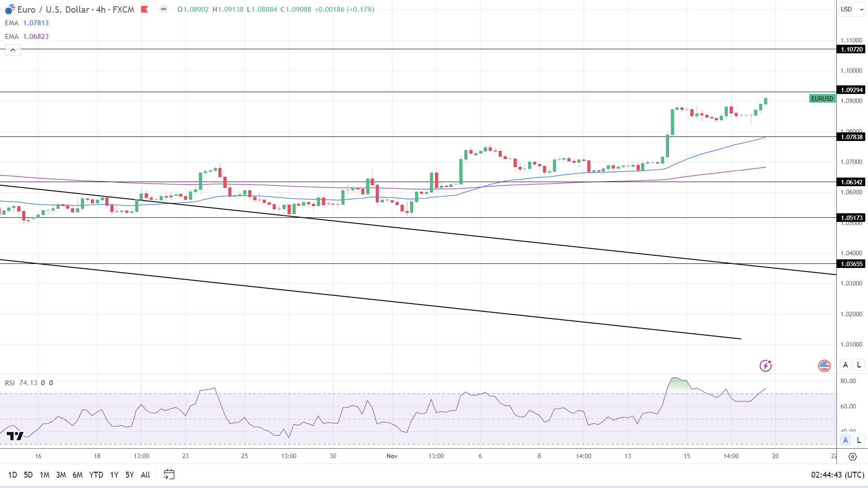This screenshot has height=488, width=868.
Task: Select the YTD time range
Action: tap(96, 475)
